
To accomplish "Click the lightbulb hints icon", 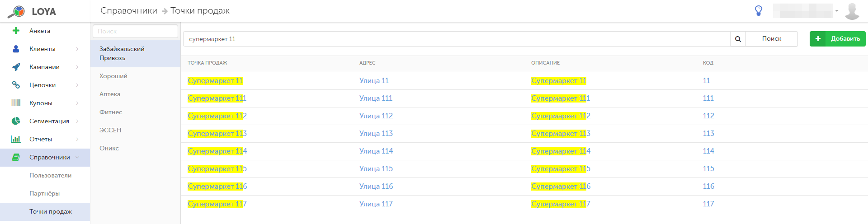I will click(759, 11).
